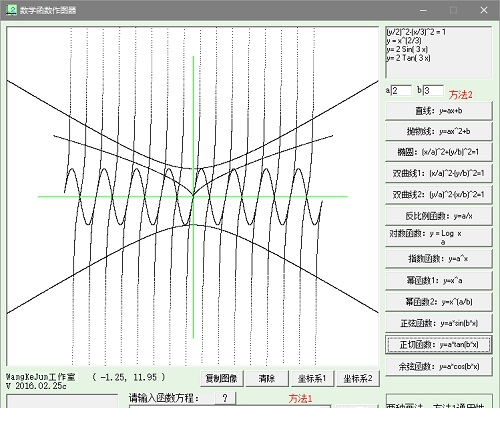500x424 pixels.
Task: Click the version text V 2016.02.25c
Action: [36, 386]
